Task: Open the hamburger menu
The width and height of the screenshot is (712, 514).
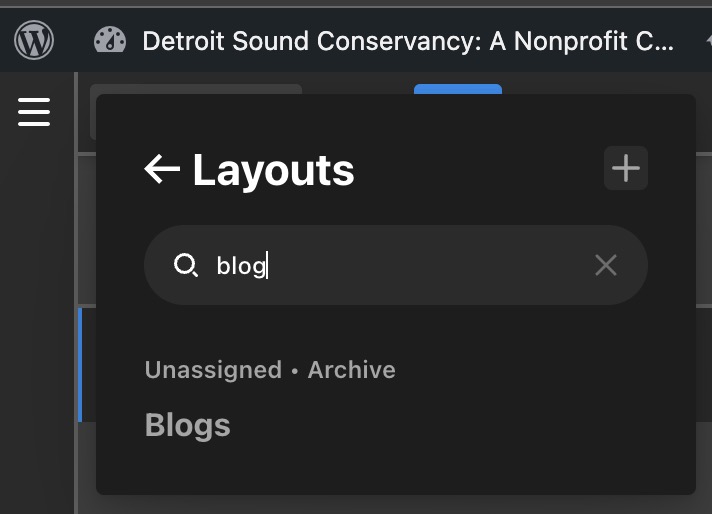Action: 34,111
